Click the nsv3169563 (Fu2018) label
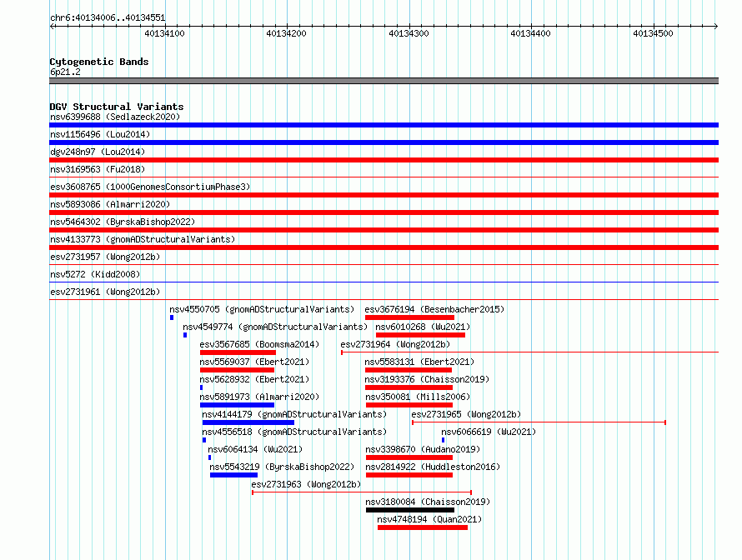 [98, 169]
